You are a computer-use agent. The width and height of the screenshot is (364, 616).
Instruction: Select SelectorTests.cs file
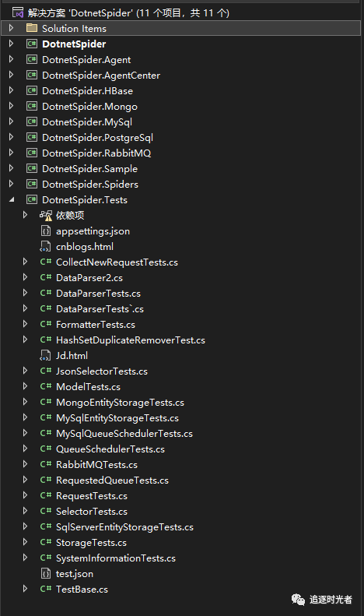(92, 512)
